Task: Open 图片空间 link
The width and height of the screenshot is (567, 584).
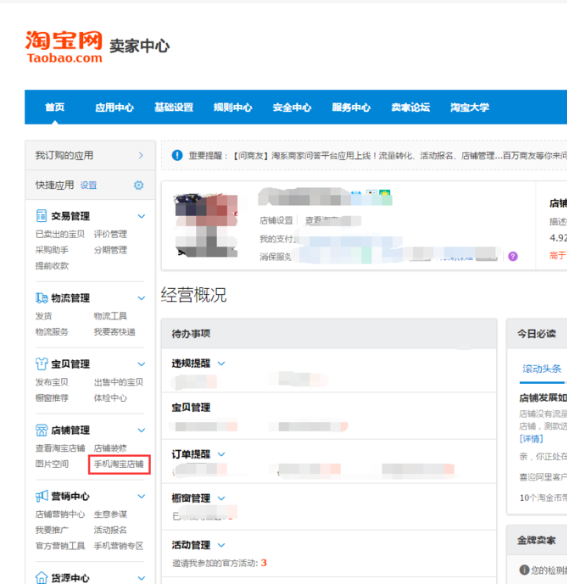Action: click(52, 464)
